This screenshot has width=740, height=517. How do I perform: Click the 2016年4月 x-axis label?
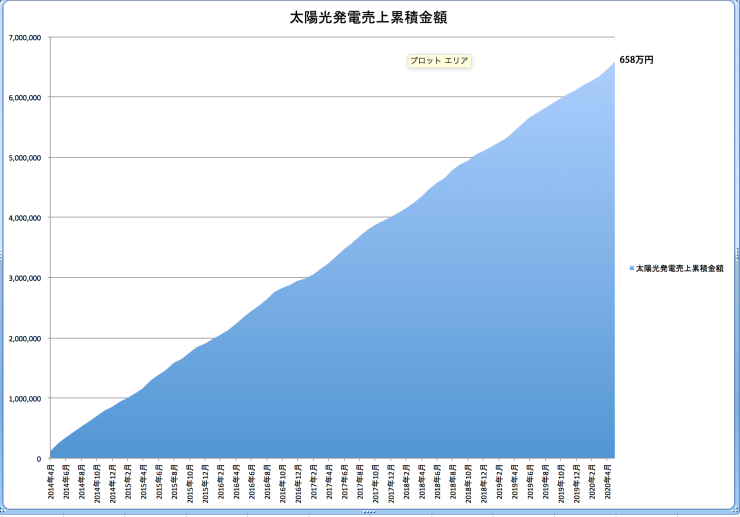point(236,481)
